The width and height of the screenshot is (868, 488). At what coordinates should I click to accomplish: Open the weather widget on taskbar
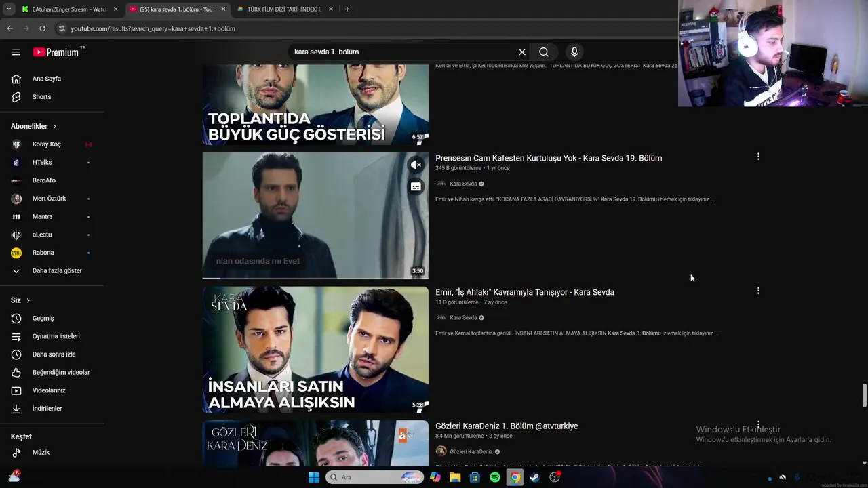(x=14, y=476)
